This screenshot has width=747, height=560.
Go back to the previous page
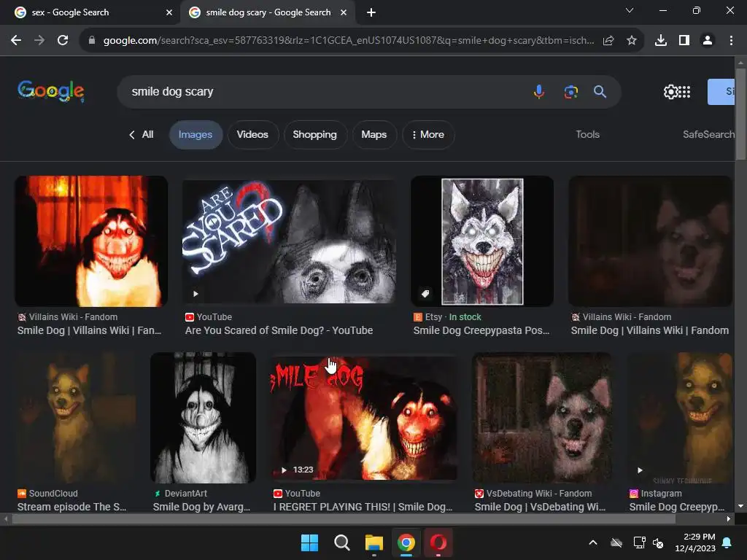point(16,41)
